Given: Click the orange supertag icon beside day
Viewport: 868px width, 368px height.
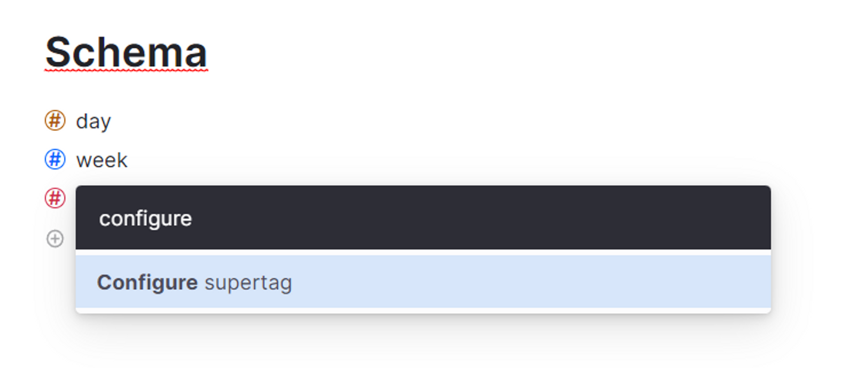Looking at the screenshot, I should click(55, 121).
